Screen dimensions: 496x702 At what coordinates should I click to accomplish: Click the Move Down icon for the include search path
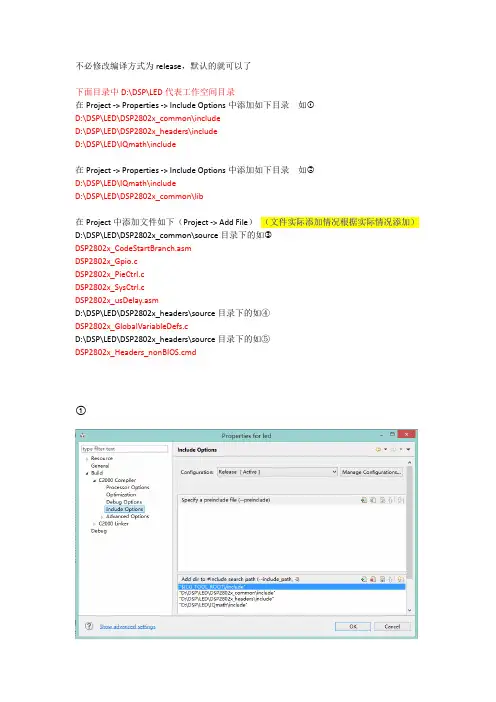tap(400, 579)
